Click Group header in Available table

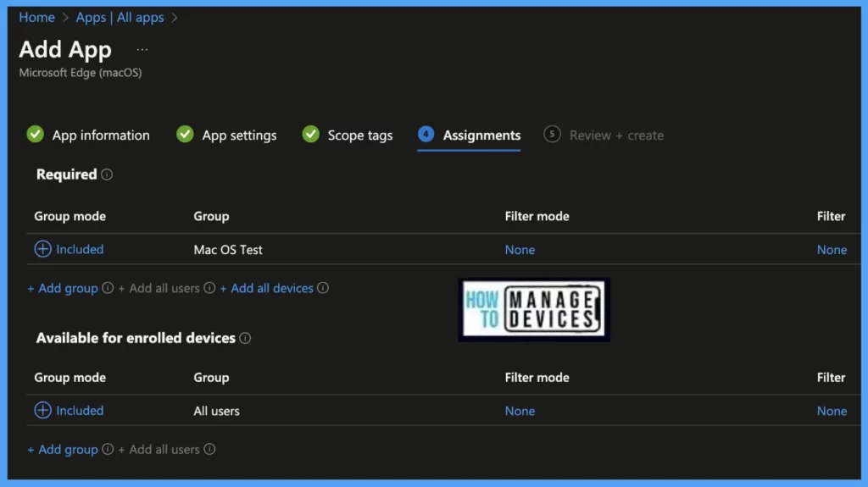tap(211, 378)
